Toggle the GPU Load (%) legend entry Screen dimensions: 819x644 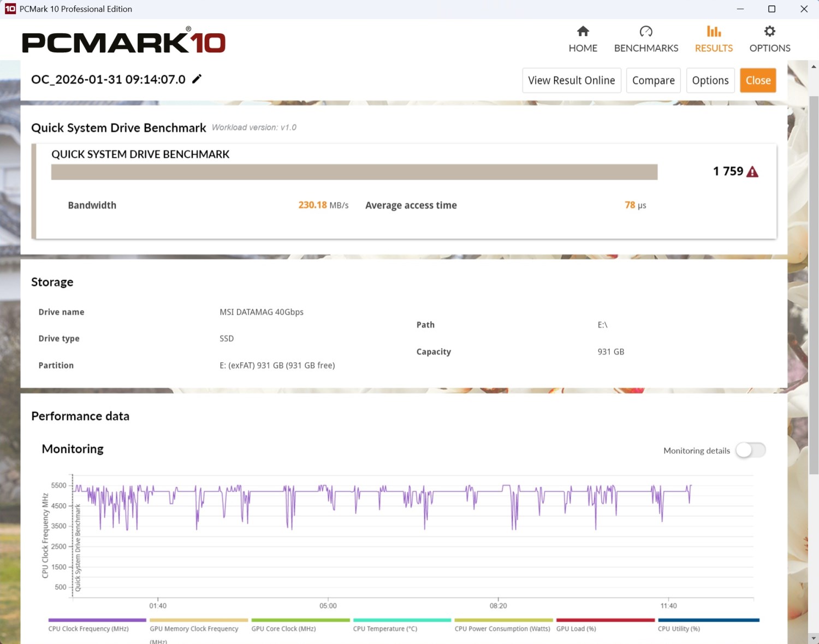coord(605,625)
